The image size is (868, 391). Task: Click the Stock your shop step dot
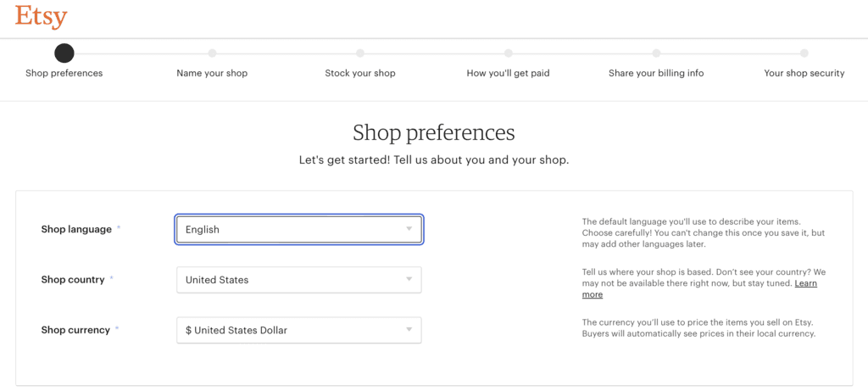click(x=360, y=53)
